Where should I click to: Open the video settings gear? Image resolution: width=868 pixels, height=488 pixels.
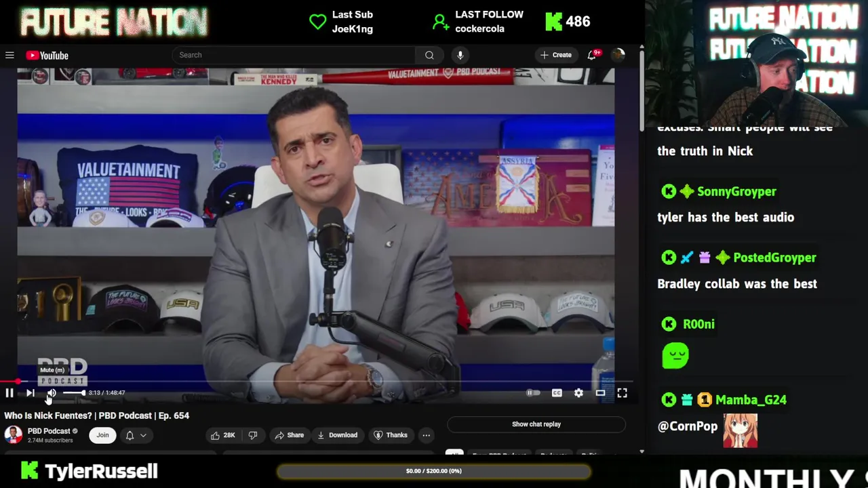578,392
